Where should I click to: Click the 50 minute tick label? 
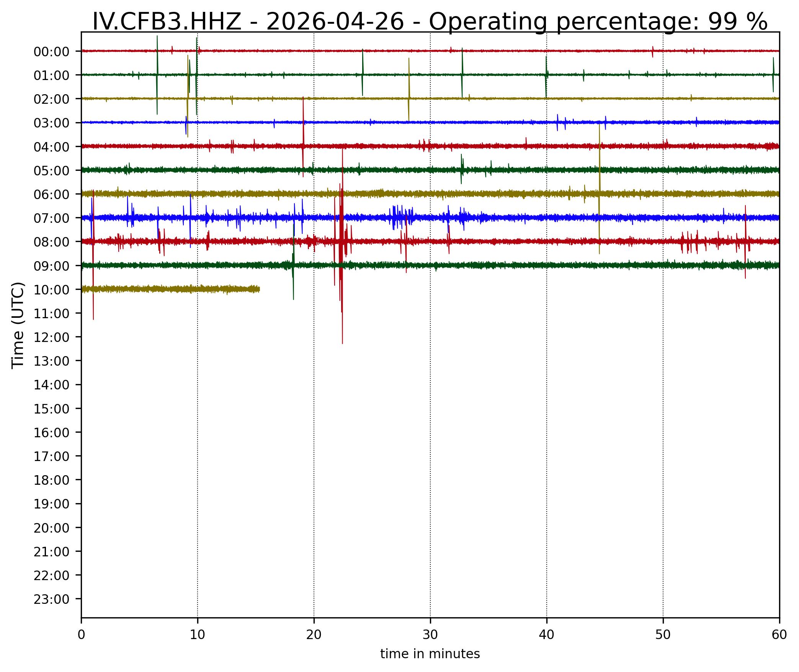[663, 635]
